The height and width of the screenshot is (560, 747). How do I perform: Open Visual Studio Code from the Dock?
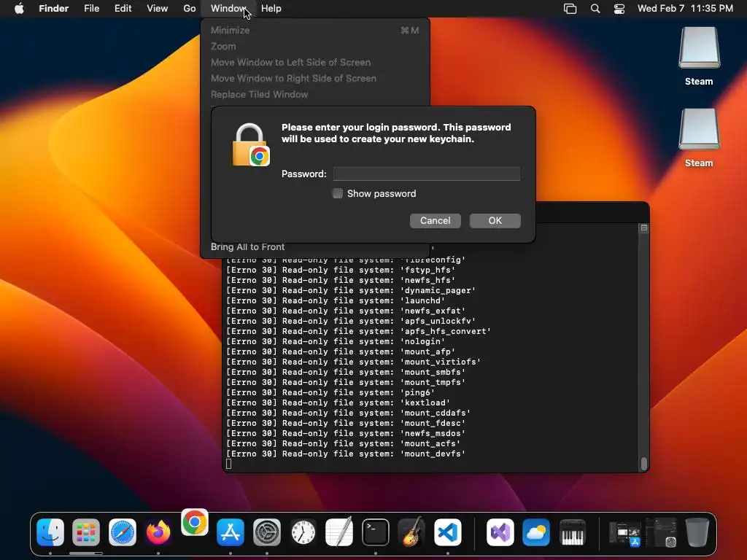click(x=448, y=532)
